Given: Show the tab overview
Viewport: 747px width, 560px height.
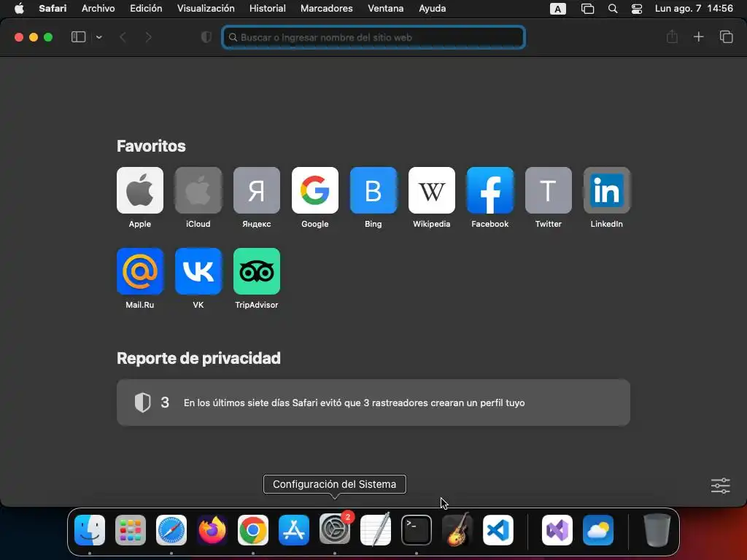Looking at the screenshot, I should click(x=726, y=36).
